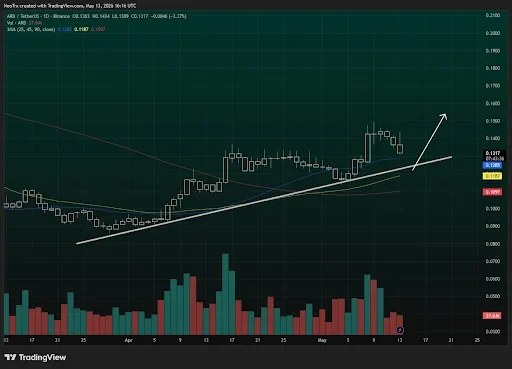The width and height of the screenshot is (512, 369).
Task: Click the 0.1500 price scale label
Action: coord(493,121)
